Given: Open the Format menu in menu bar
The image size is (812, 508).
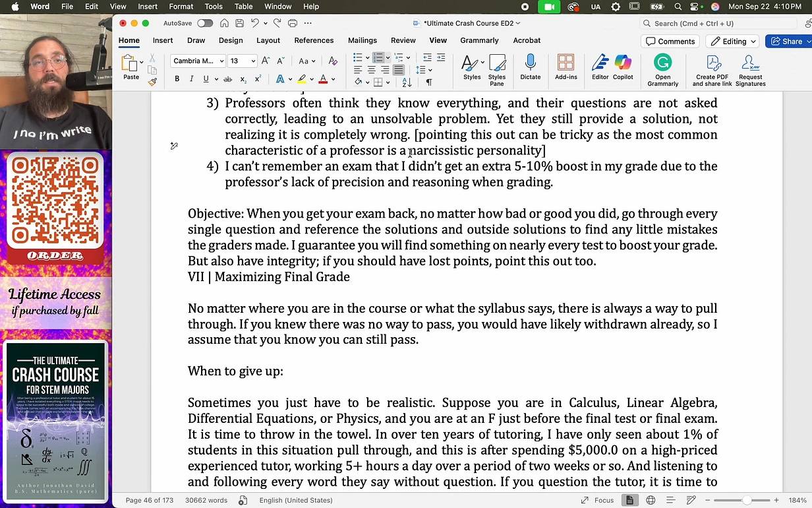Looking at the screenshot, I should pos(181,7).
